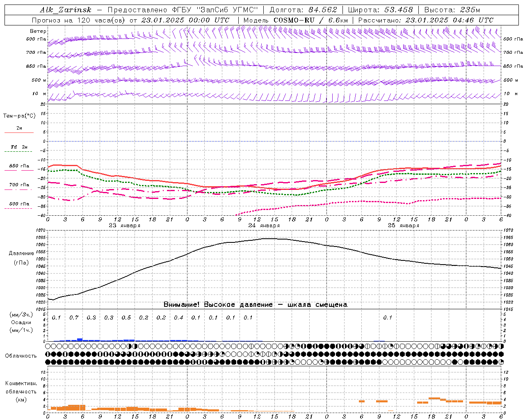
Task: Click the text Предоставлено ФГБУ "ЗапСиб УГМС"
Action: [x=183, y=10]
